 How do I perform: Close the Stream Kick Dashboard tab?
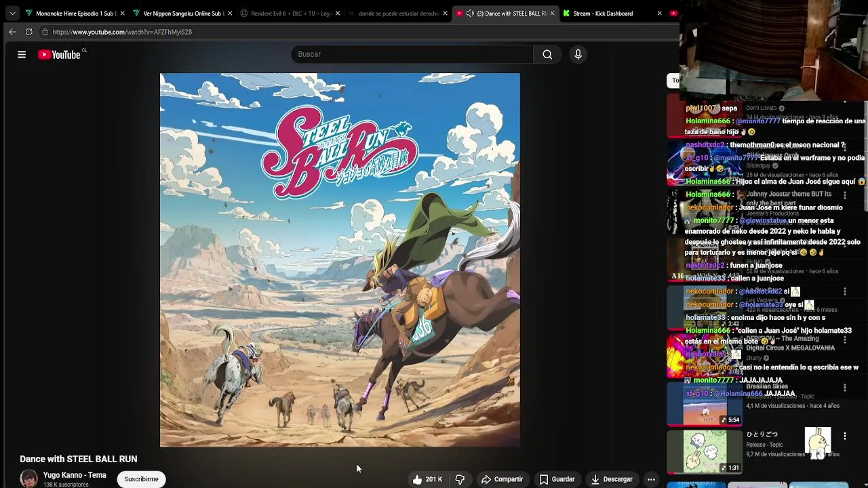point(659,13)
